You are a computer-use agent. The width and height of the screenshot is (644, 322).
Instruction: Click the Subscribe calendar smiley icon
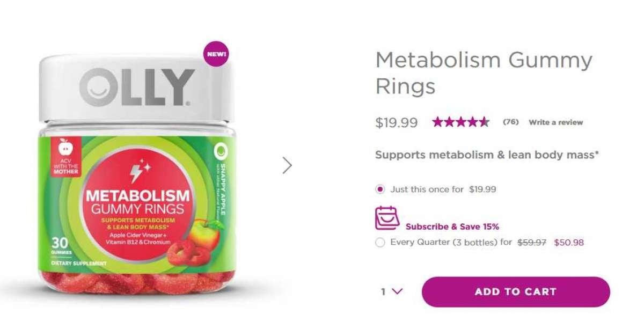[x=387, y=218]
